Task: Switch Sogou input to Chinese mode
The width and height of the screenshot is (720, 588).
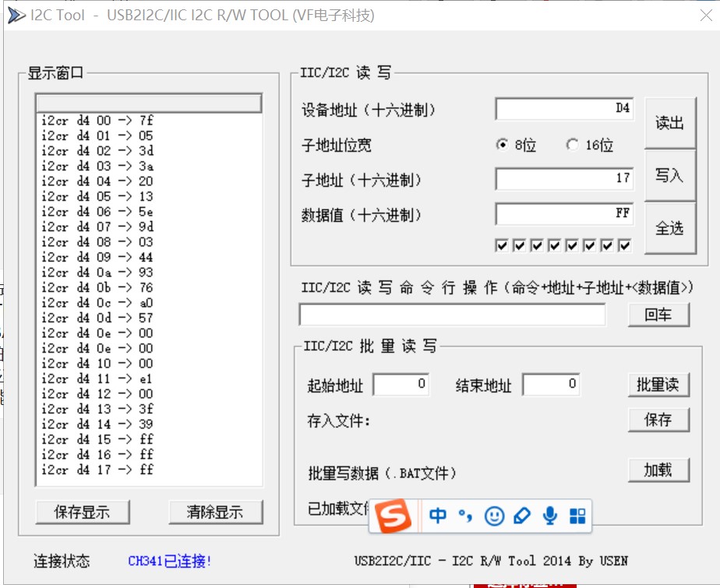Action: (x=438, y=516)
